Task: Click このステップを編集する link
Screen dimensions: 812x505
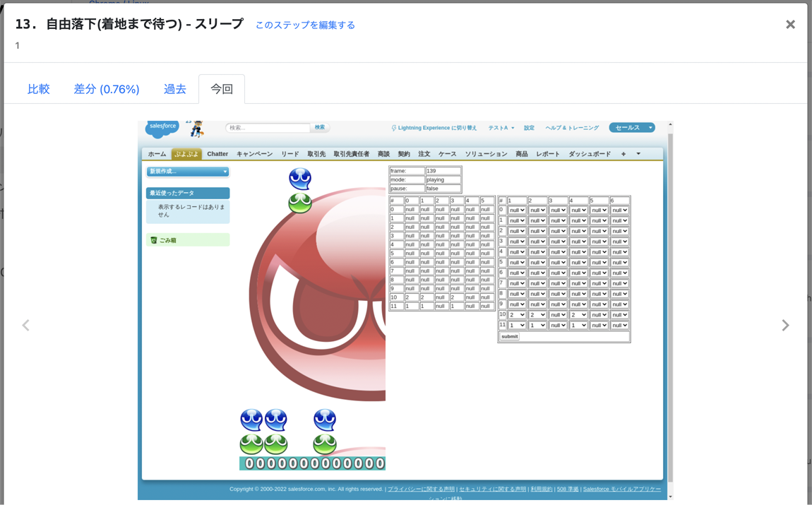Action: (x=305, y=25)
